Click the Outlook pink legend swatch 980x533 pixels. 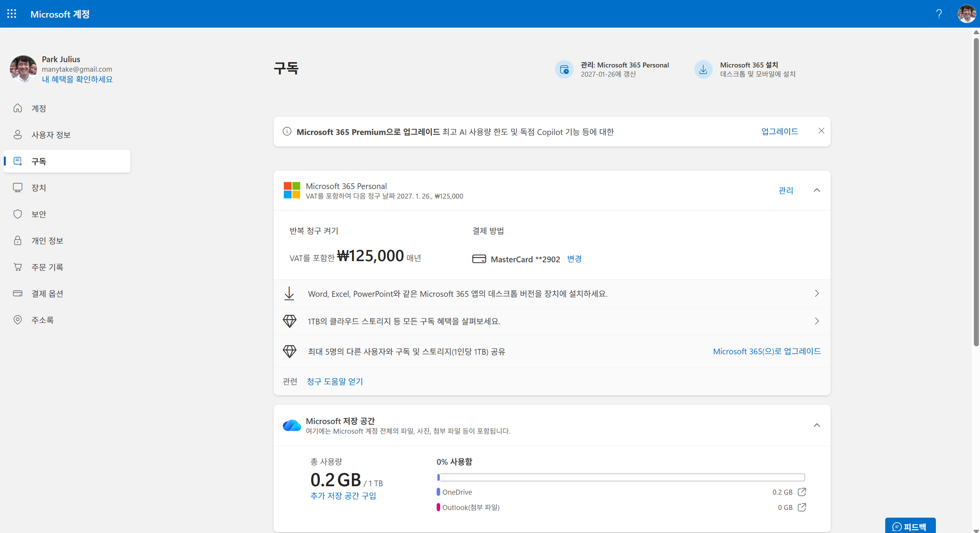click(x=438, y=507)
